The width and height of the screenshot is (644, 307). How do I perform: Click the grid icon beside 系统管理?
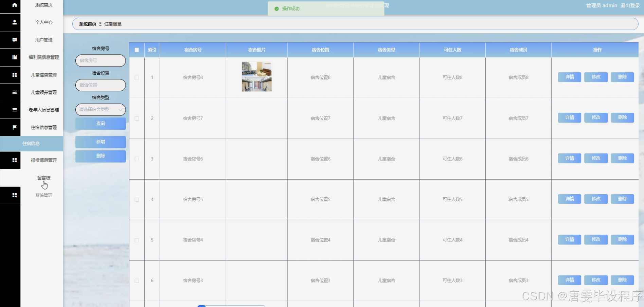[14, 195]
